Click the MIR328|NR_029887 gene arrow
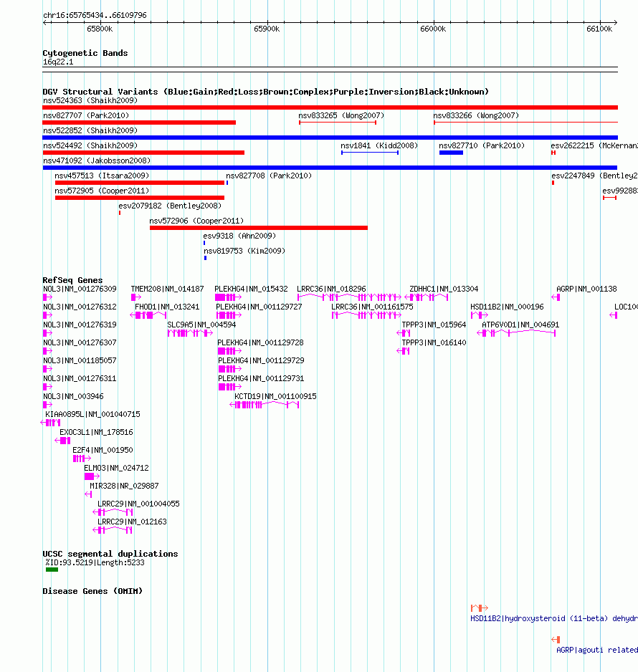The width and height of the screenshot is (638, 672). coord(88,494)
